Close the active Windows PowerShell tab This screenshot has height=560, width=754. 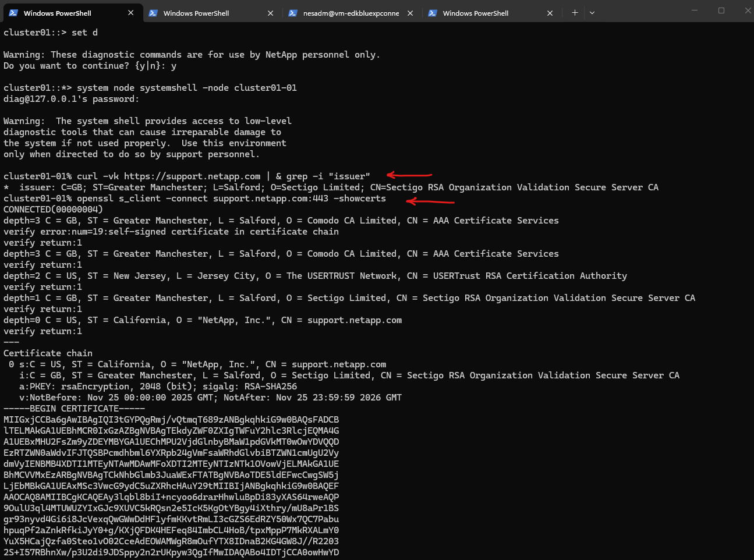pyautogui.click(x=130, y=13)
